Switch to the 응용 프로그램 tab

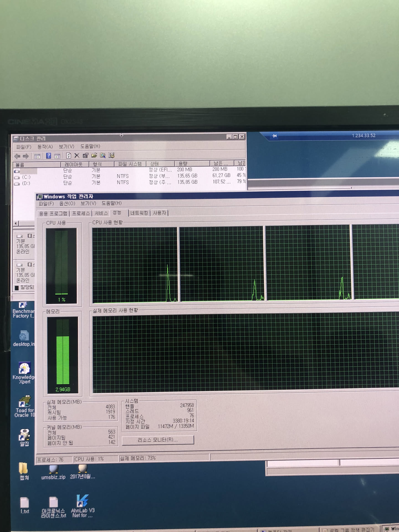coord(53,213)
